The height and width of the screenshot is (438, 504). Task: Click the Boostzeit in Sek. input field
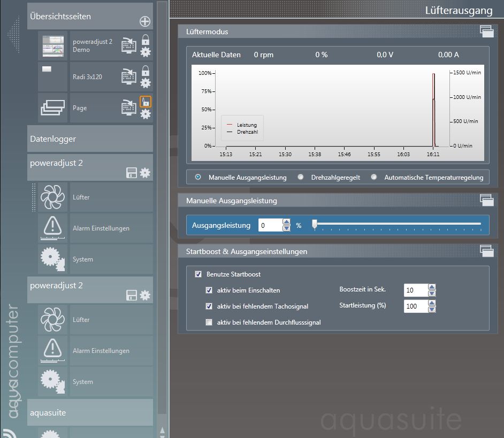click(415, 290)
